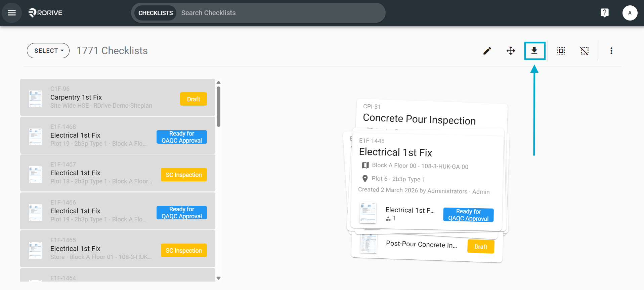This screenshot has width=644, height=290.
Task: Click the Electrical 1st F... form thumbnail in card
Action: point(368,213)
